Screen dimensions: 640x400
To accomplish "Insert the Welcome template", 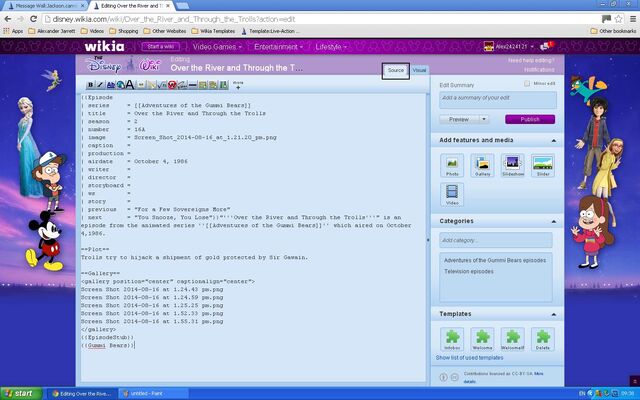I will (482, 339).
